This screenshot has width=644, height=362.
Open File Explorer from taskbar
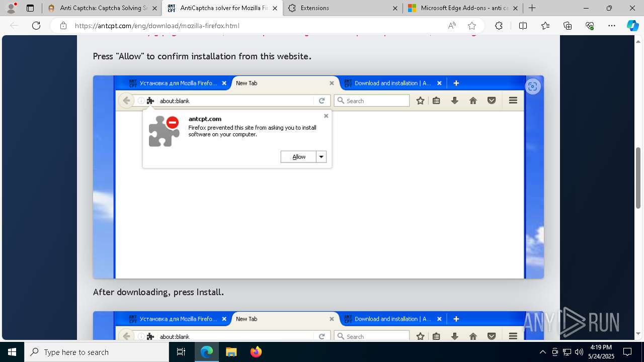(231, 352)
